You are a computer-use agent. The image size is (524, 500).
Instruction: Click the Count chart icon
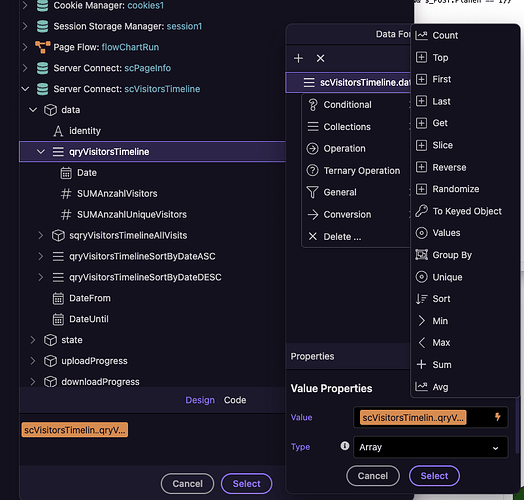point(421,35)
